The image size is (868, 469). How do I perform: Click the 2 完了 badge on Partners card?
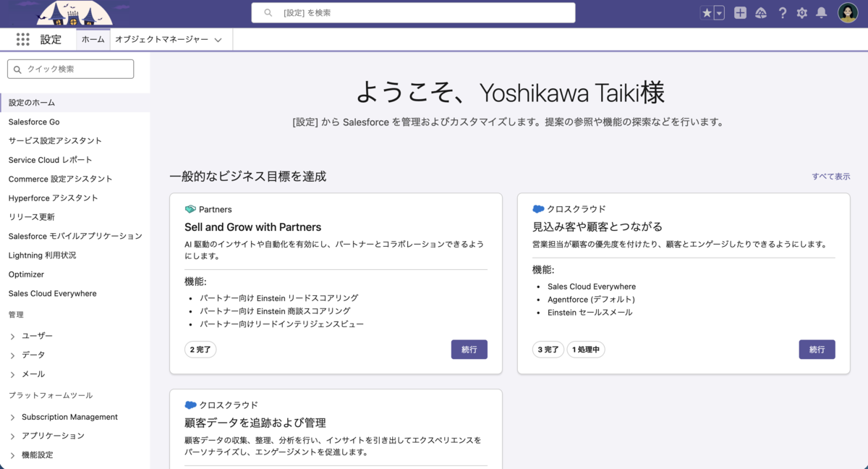(200, 350)
